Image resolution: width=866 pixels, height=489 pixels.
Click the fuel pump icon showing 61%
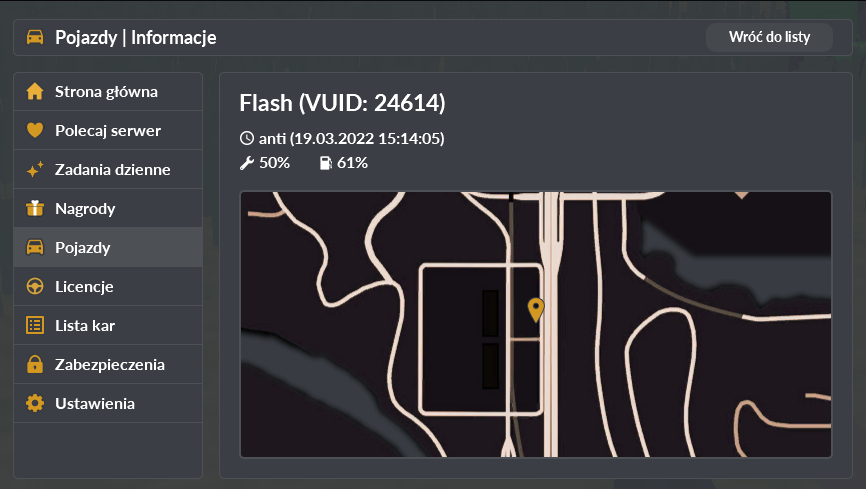326,163
